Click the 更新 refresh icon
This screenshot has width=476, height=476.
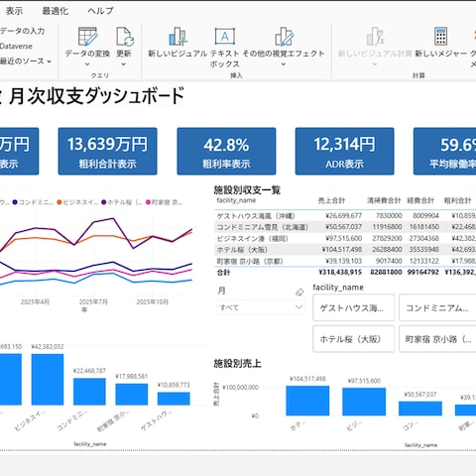[125, 37]
